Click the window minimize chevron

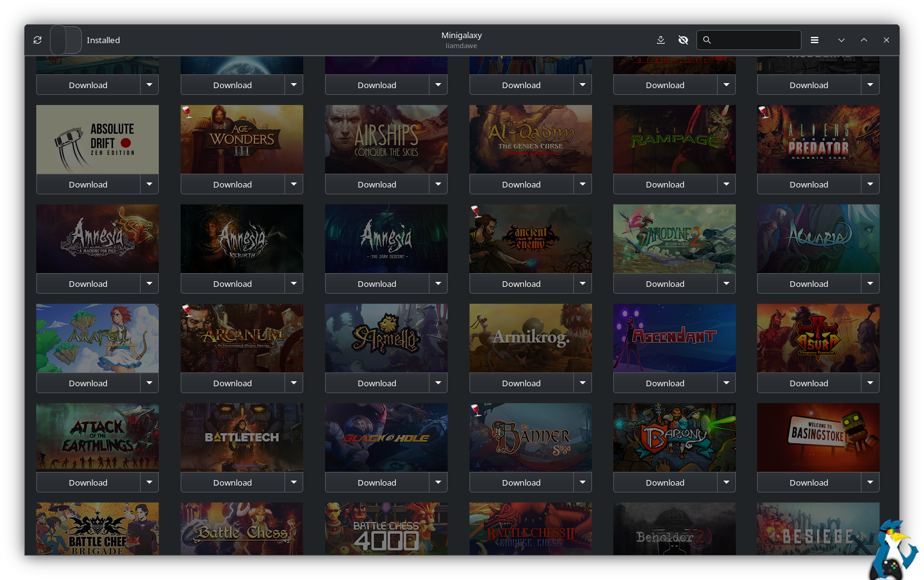(x=841, y=40)
